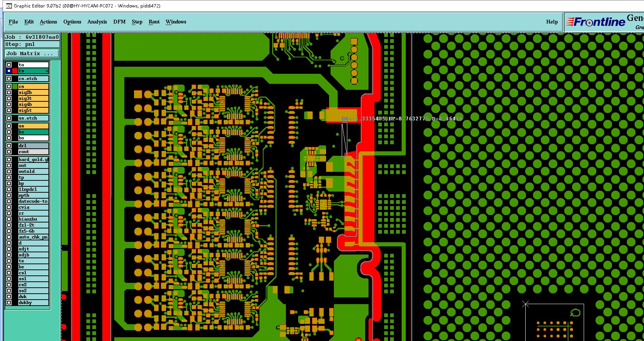Pick the ss1 layer name

34,279
